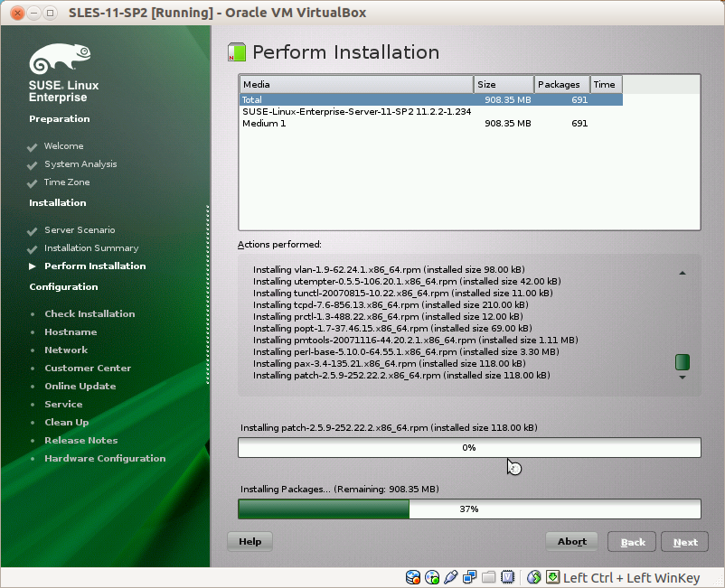Viewport: 725px width, 588px height.
Task: Click the Installing perl-base-5.10.0 log line
Action: tap(406, 352)
